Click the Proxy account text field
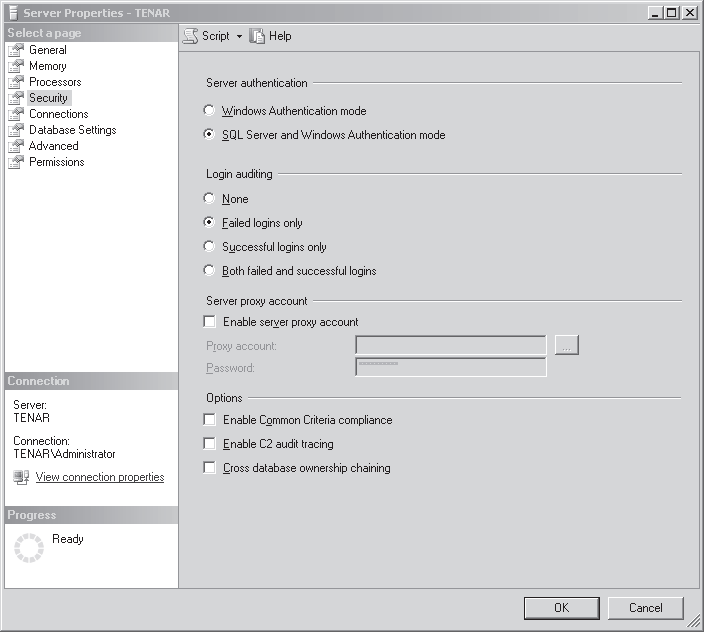Viewport: 704px width, 632px height. (x=451, y=345)
